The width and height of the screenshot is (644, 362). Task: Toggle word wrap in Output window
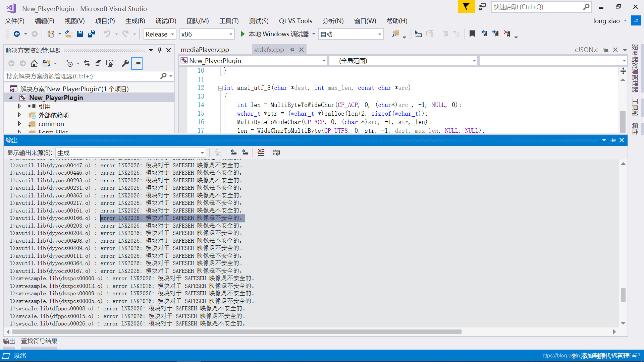276,153
